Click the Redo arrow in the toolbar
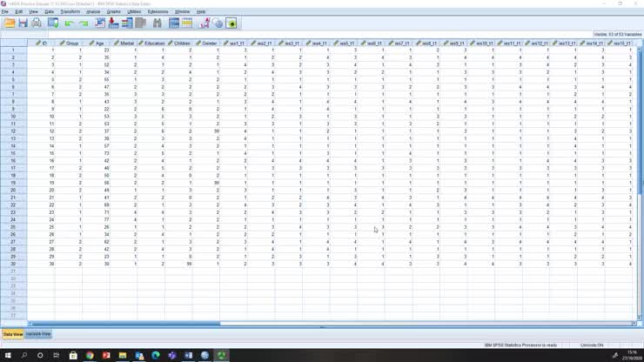The image size is (644, 362). tap(84, 23)
